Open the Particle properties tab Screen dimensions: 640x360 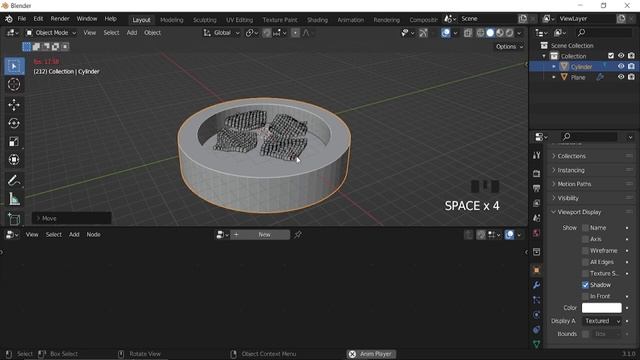(537, 300)
